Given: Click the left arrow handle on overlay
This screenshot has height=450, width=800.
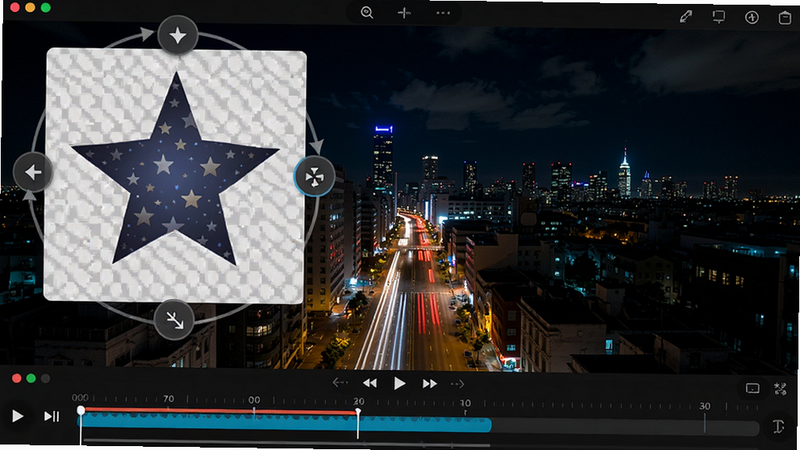Looking at the screenshot, I should click(x=33, y=172).
